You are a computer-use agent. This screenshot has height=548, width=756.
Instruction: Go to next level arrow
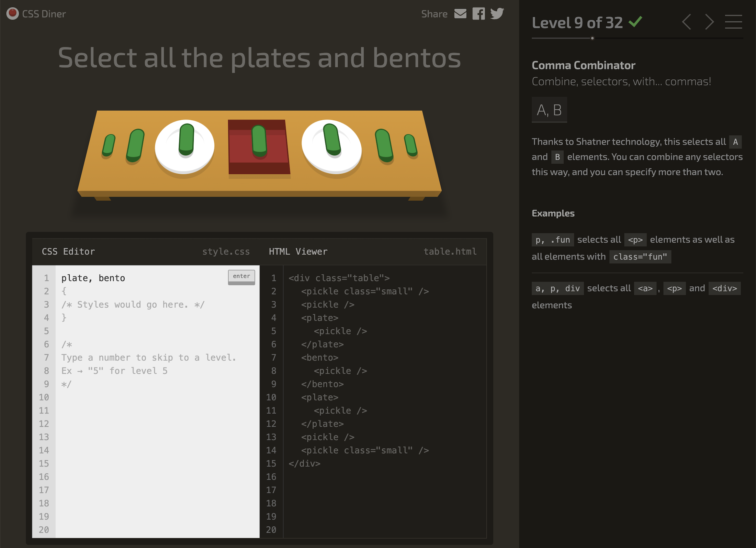pyautogui.click(x=709, y=22)
